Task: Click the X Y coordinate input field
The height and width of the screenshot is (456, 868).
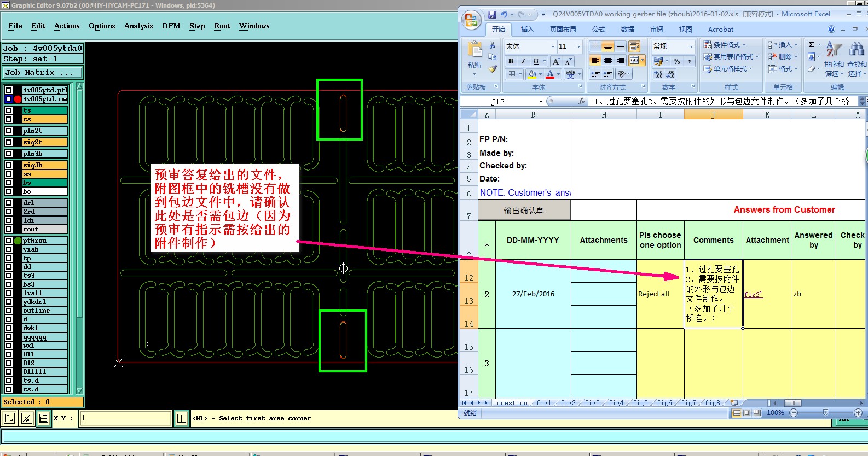Action: point(126,419)
